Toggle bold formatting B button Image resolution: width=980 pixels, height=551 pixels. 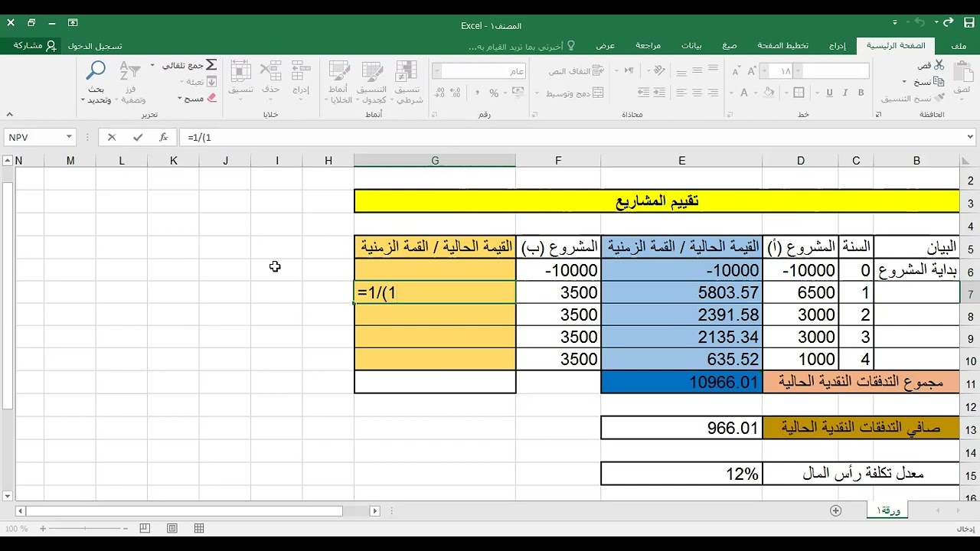(863, 93)
